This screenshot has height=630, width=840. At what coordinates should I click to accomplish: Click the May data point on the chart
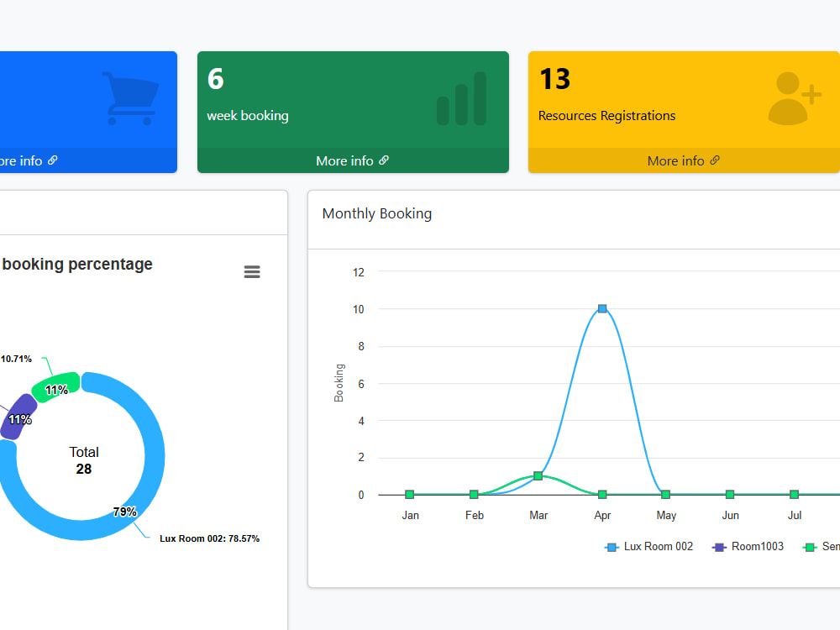665,494
